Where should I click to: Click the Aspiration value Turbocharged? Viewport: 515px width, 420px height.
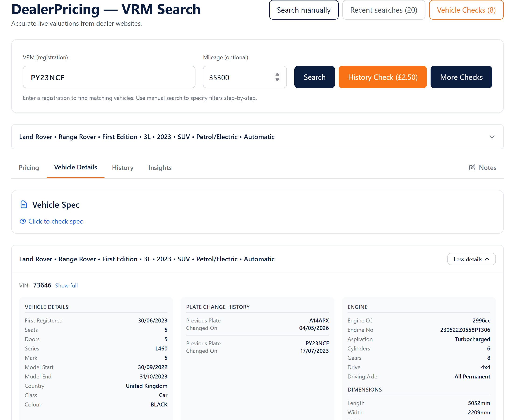pos(473,339)
